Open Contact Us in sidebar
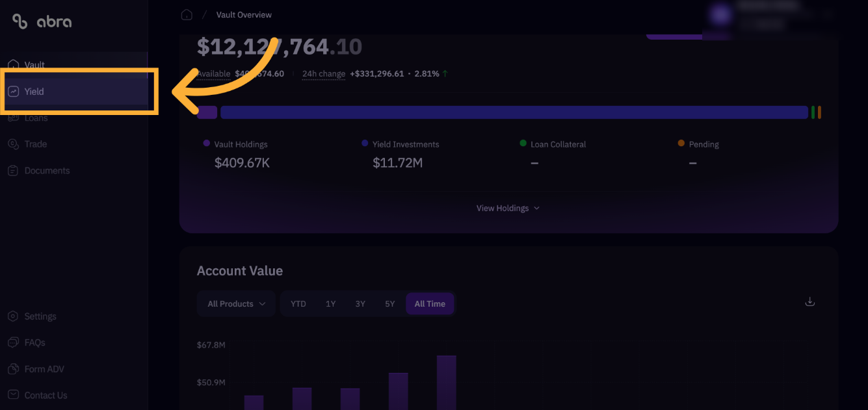This screenshot has width=868, height=410. click(x=73, y=395)
